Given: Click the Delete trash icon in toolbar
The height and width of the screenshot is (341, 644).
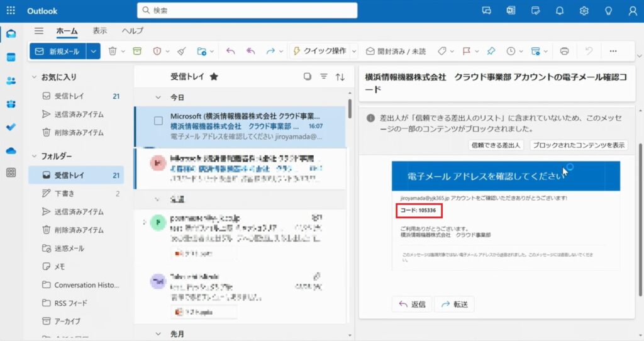Looking at the screenshot, I should click(112, 52).
